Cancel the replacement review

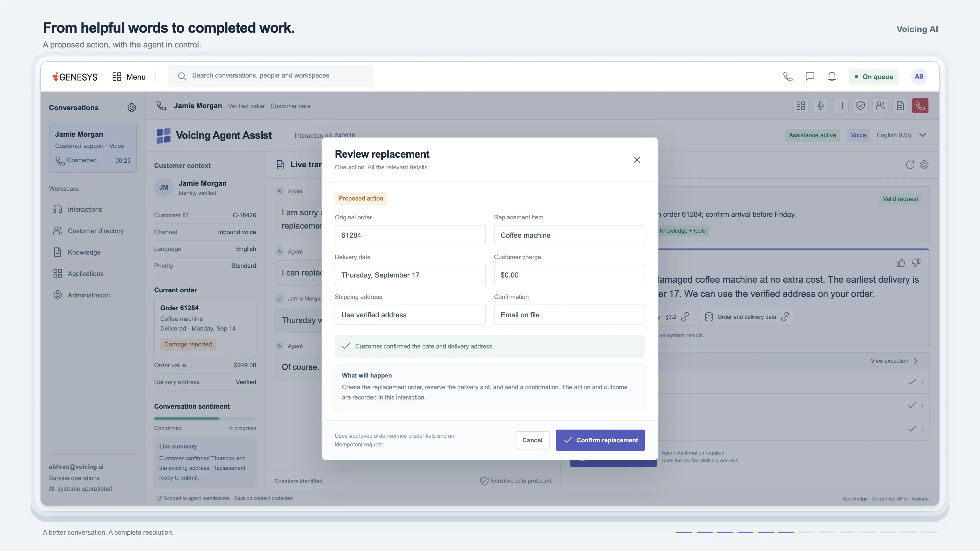coord(532,440)
